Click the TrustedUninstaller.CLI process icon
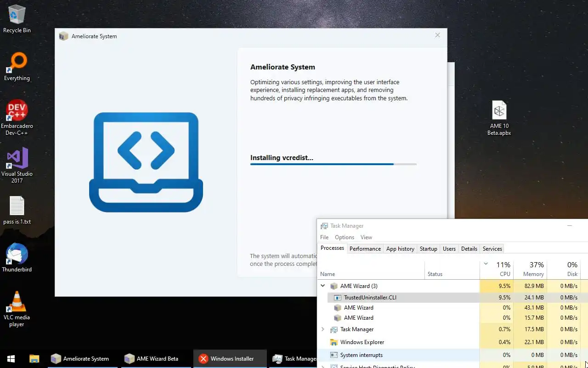This screenshot has width=588, height=368. 338,298
